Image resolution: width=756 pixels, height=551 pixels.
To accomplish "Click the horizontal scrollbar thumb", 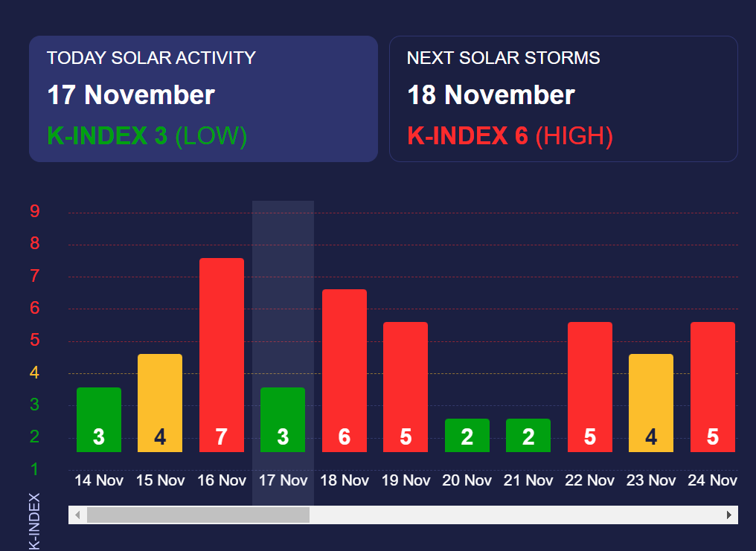I will coord(198,515).
